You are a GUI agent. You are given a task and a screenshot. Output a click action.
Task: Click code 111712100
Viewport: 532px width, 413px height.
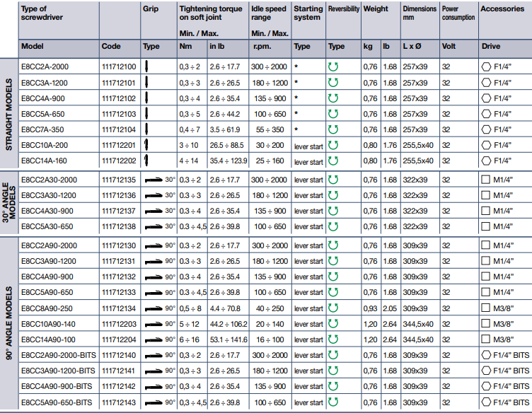pos(119,66)
